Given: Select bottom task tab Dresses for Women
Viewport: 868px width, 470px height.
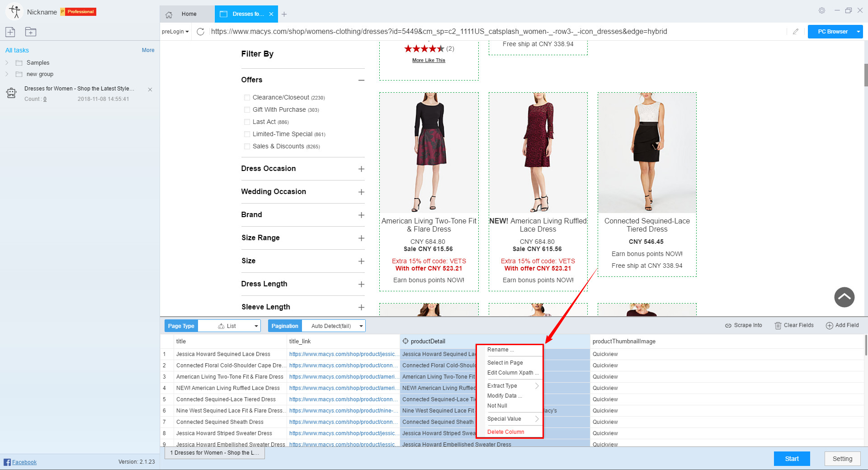Looking at the screenshot, I should [215, 453].
